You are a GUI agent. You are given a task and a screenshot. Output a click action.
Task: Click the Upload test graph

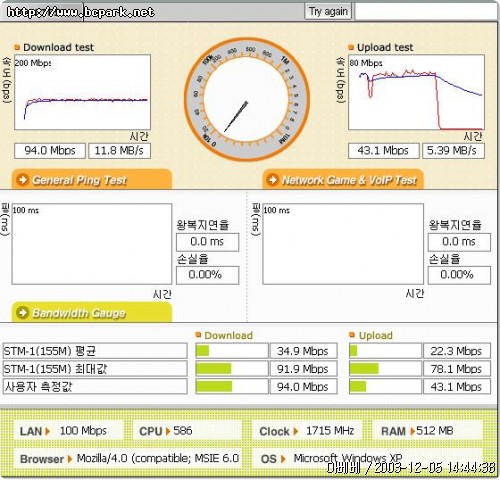pos(416,92)
